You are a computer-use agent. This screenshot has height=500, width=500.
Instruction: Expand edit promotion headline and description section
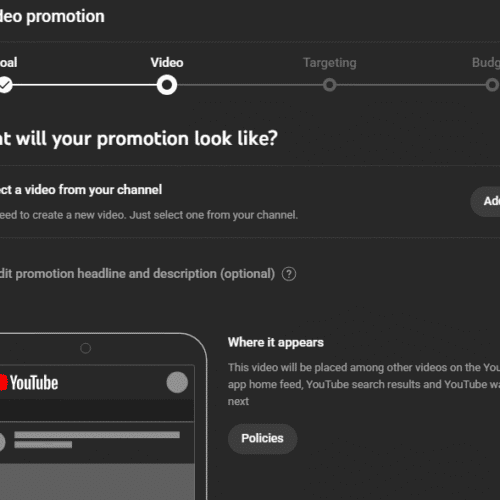[x=137, y=274]
